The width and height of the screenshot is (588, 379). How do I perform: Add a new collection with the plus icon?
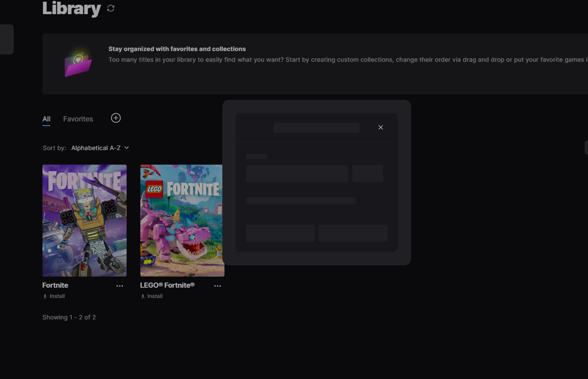coord(116,118)
